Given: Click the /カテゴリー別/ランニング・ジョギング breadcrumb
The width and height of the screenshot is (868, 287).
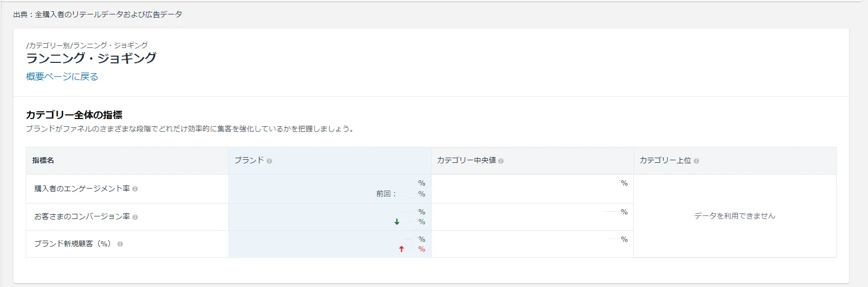Looking at the screenshot, I should point(87,45).
